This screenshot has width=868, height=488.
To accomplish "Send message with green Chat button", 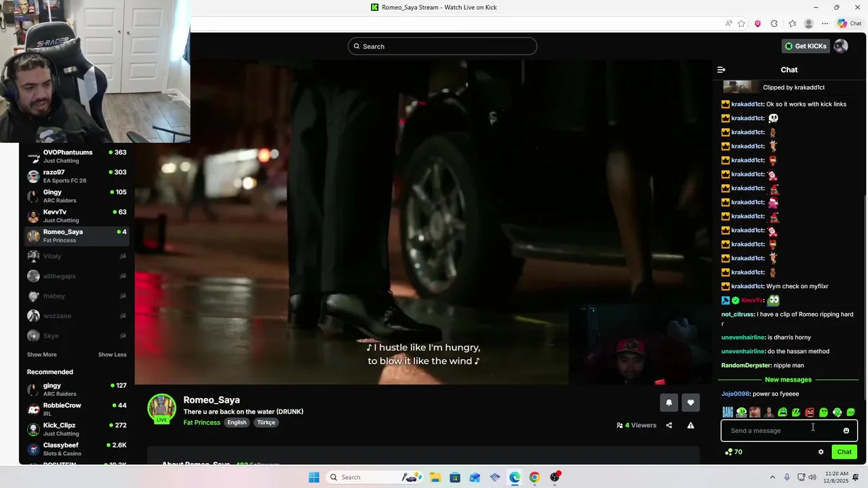I will click(844, 452).
